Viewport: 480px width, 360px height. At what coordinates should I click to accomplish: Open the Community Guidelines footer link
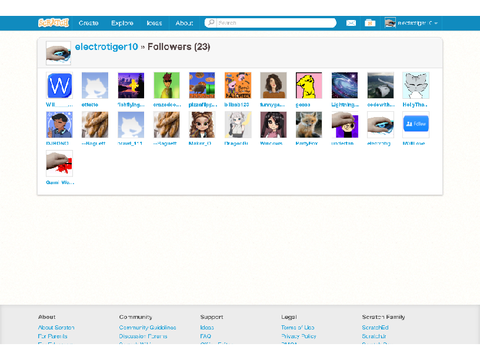pyautogui.click(x=147, y=328)
